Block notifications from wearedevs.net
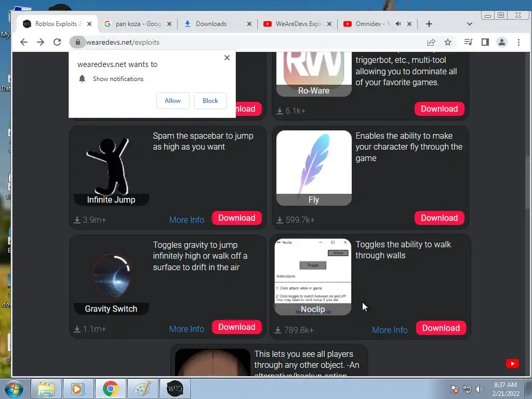The height and width of the screenshot is (399, 532). tap(210, 101)
